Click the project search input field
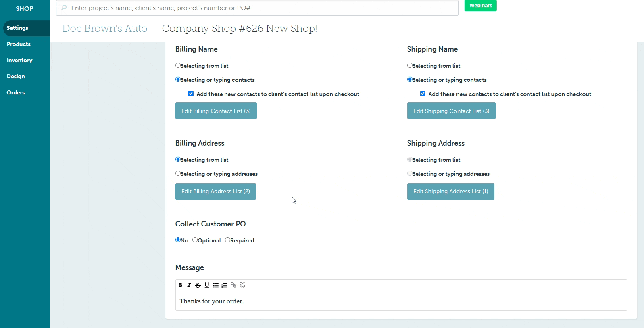 click(x=258, y=8)
